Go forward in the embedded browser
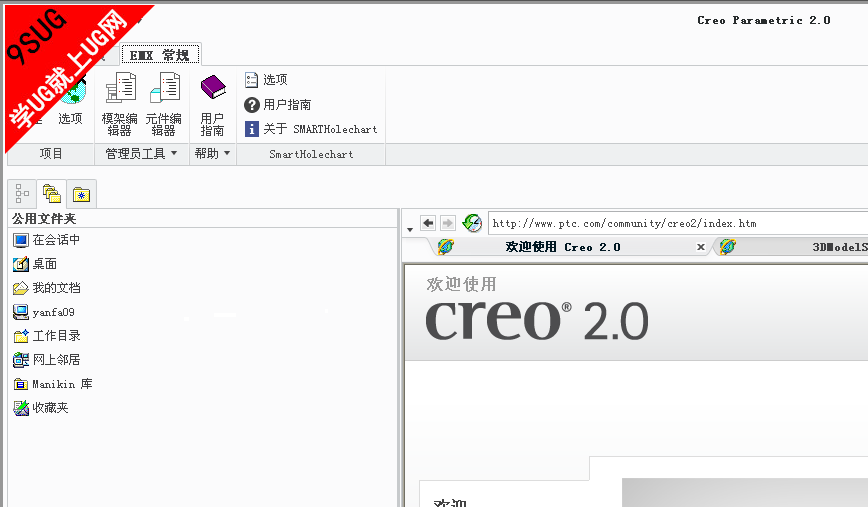 tap(448, 223)
